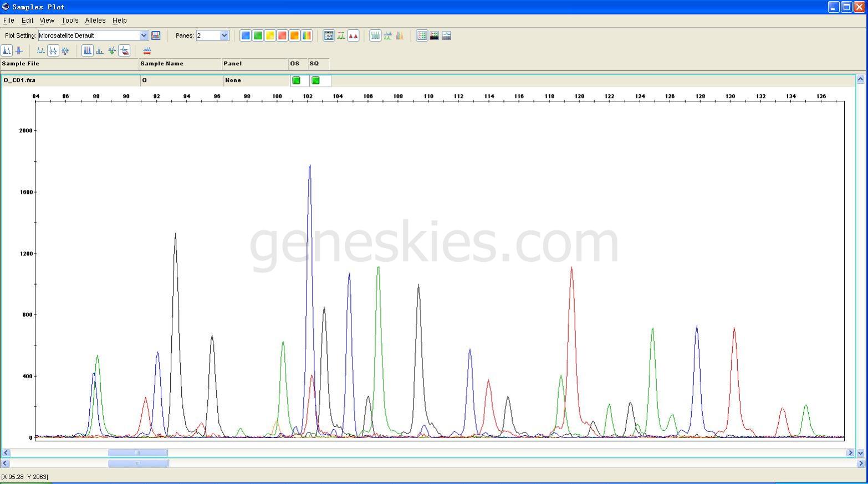Open the Alleles menu
The image size is (868, 484).
pyautogui.click(x=95, y=20)
